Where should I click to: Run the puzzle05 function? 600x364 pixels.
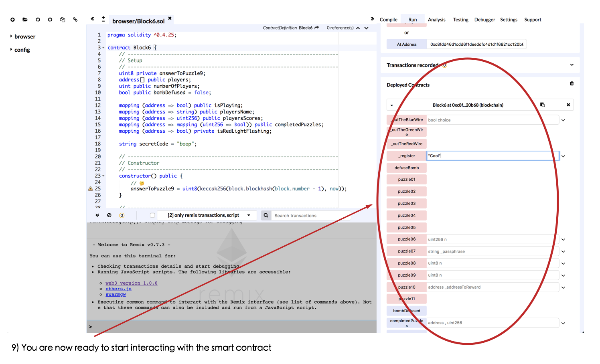pyautogui.click(x=407, y=228)
